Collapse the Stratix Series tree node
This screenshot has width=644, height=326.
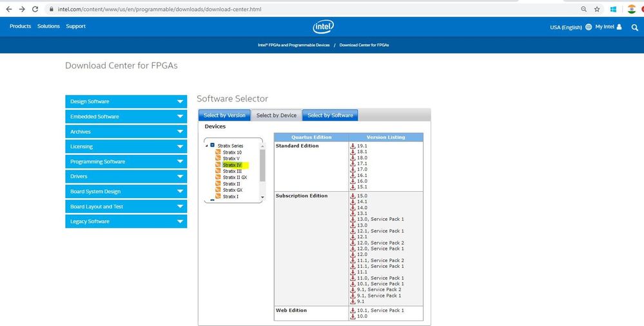point(208,146)
